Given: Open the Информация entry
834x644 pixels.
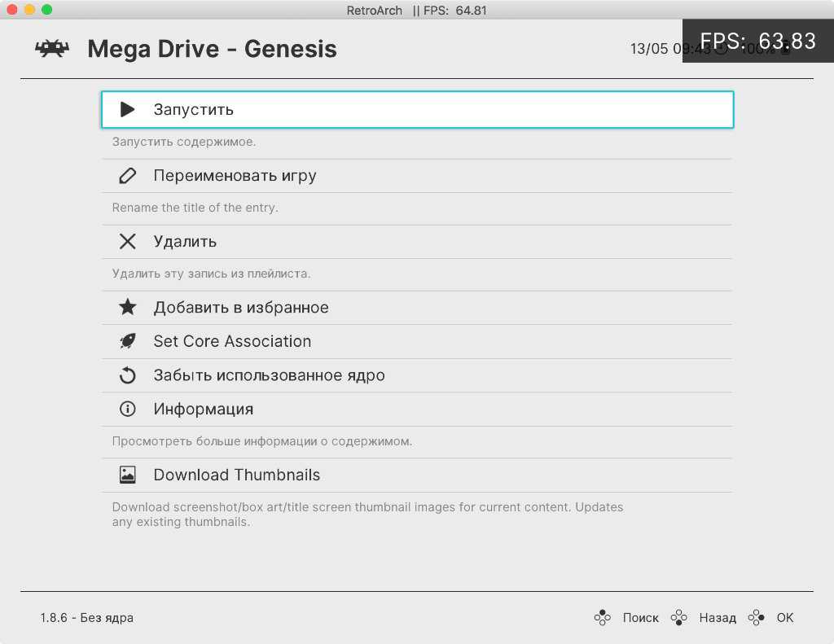Looking at the screenshot, I should tap(203, 410).
